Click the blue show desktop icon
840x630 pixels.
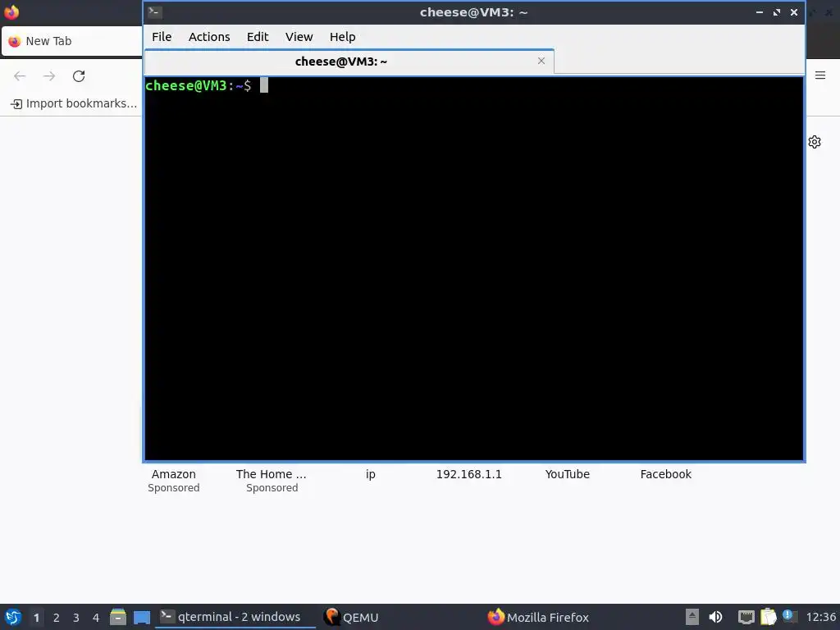point(141,617)
